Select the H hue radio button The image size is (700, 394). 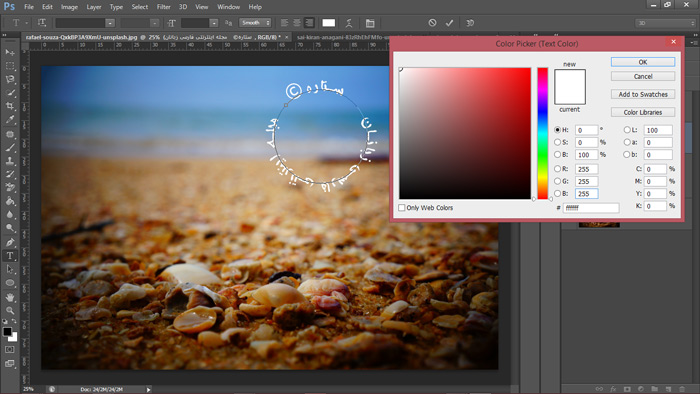pos(557,130)
